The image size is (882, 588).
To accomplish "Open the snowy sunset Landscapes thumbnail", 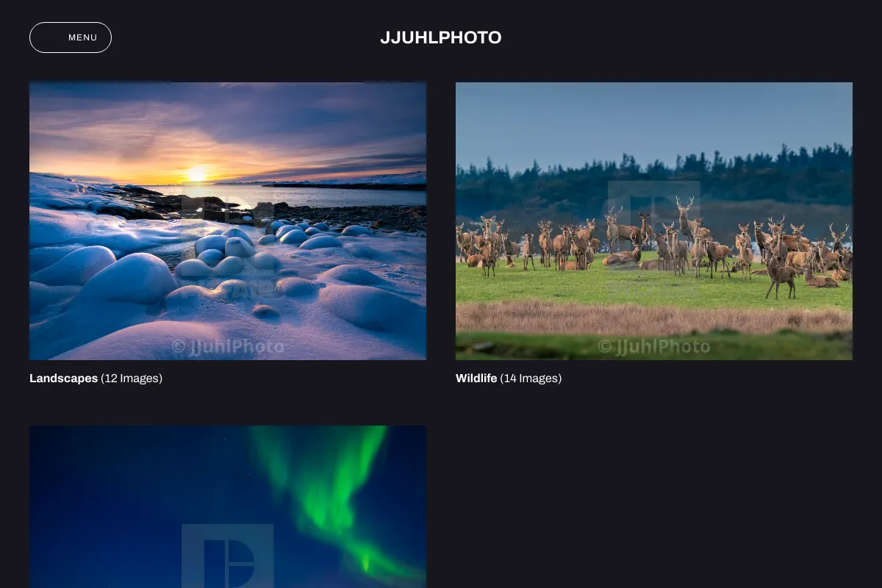I will coord(228,221).
